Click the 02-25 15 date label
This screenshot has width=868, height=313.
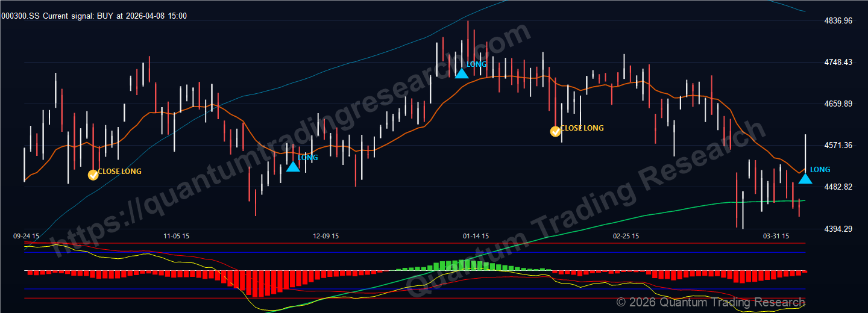(x=626, y=236)
